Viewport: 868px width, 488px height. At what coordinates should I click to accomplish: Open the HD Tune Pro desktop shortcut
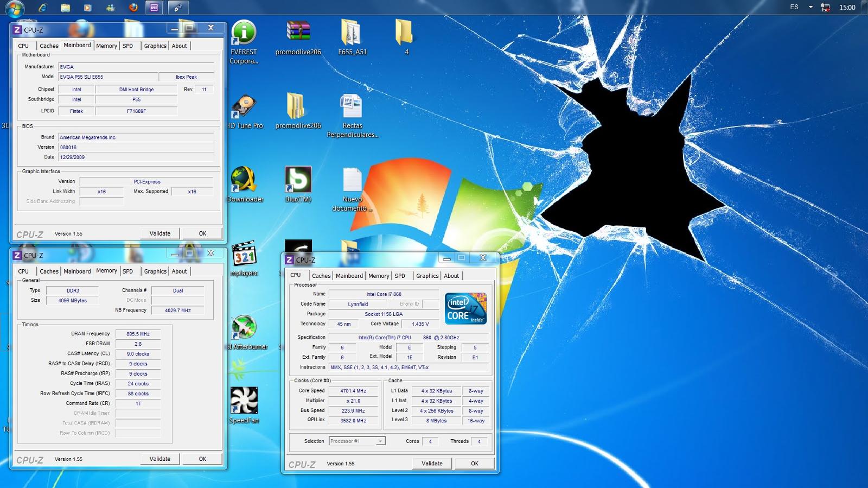(x=245, y=112)
